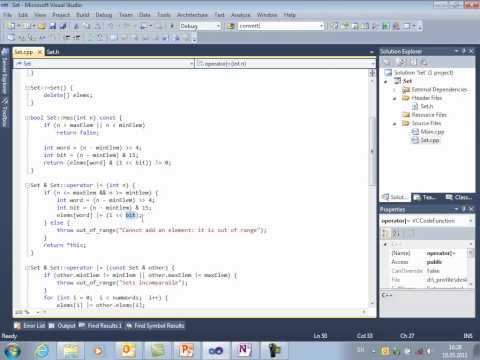
Task: Click the editor vertical scrollbar thumb
Action: pyautogui.click(x=372, y=152)
